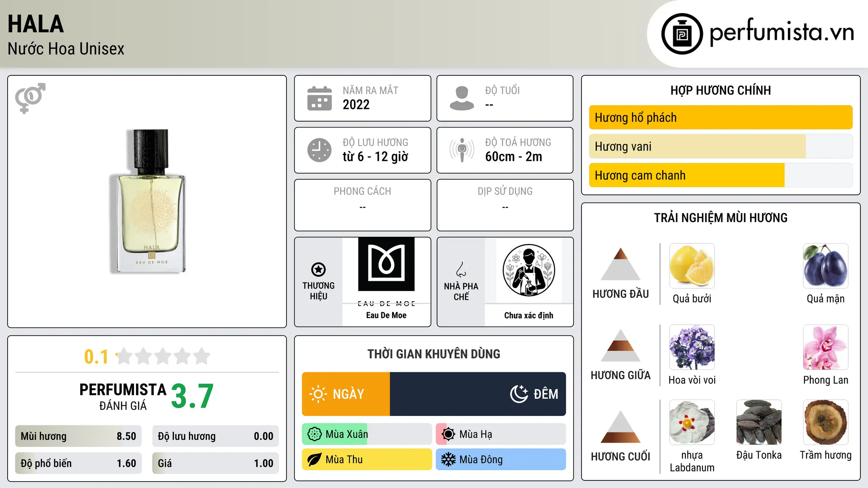Screen dimensions: 868x488
Task: Click the 60cm - 2m sillage value
Action: point(514,157)
